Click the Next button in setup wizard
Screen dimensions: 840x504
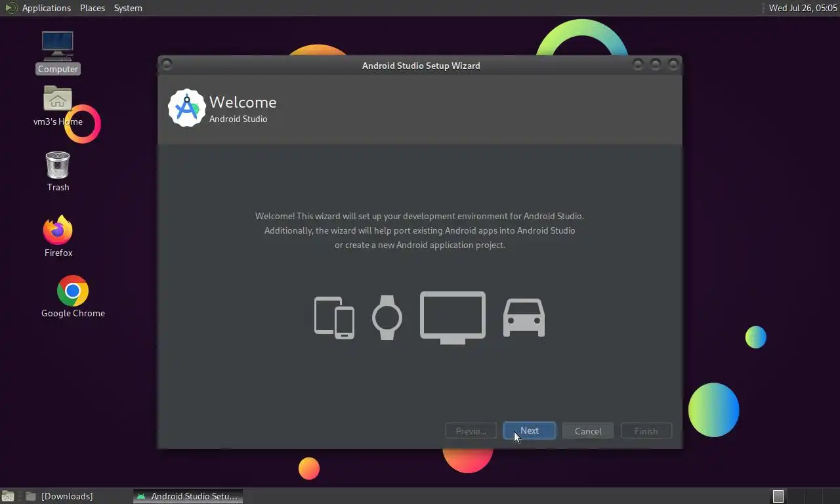(x=529, y=430)
